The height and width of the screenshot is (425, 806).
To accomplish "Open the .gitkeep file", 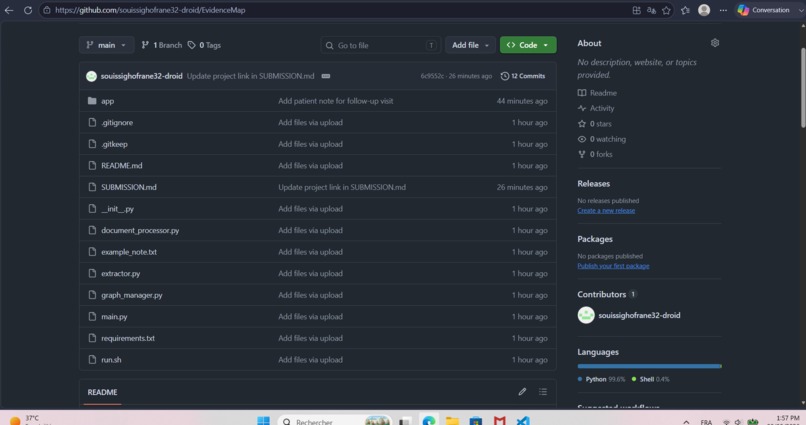I will pyautogui.click(x=114, y=144).
